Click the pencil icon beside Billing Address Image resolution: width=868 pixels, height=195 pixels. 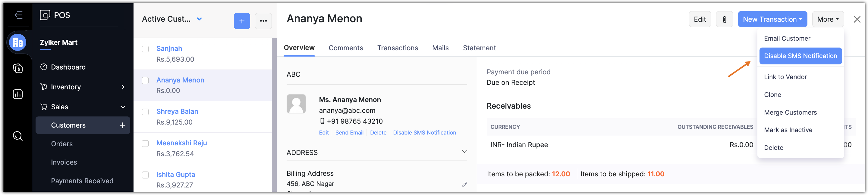pos(465,184)
